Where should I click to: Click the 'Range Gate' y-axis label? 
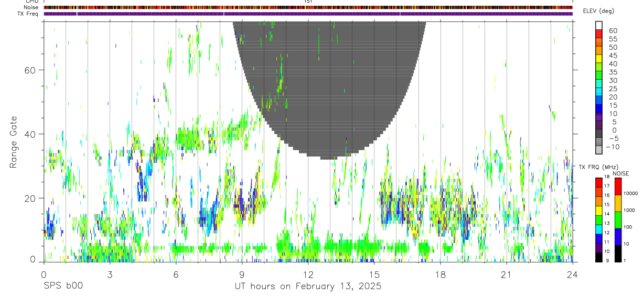(13, 142)
